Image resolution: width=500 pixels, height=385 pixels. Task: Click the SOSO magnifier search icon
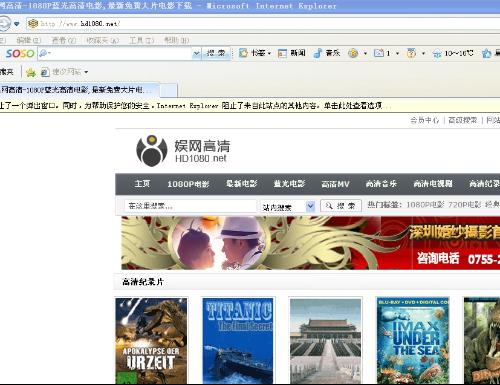pyautogui.click(x=44, y=53)
